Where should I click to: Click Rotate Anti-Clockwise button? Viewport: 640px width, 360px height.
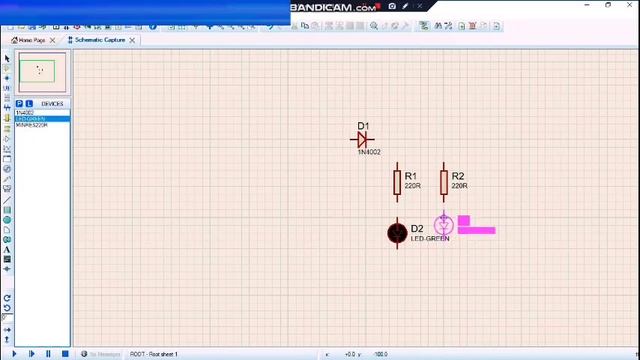[x=7, y=308]
